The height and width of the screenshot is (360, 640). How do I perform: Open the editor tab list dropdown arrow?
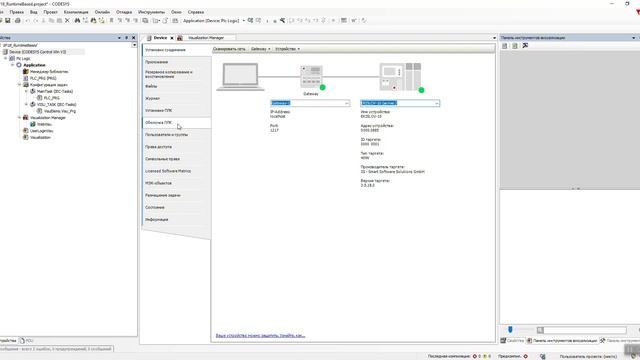click(x=494, y=38)
